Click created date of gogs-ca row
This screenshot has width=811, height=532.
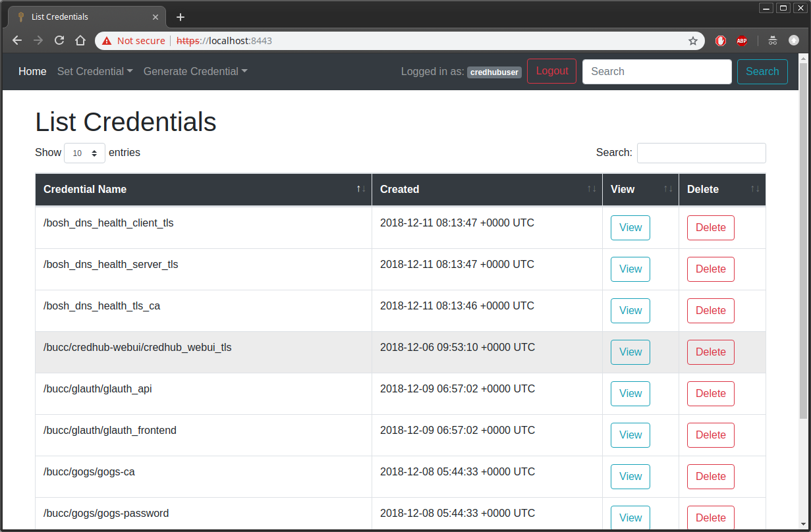[x=457, y=472]
